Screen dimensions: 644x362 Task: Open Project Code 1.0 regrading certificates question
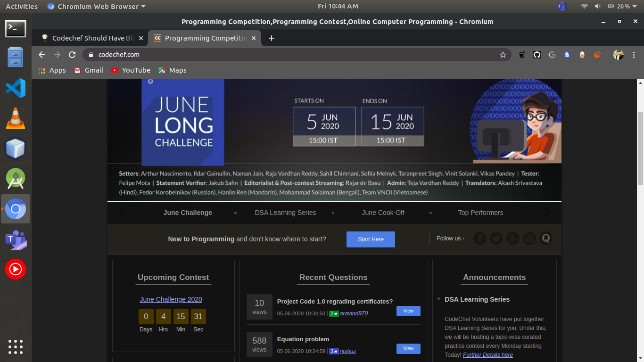click(x=335, y=302)
